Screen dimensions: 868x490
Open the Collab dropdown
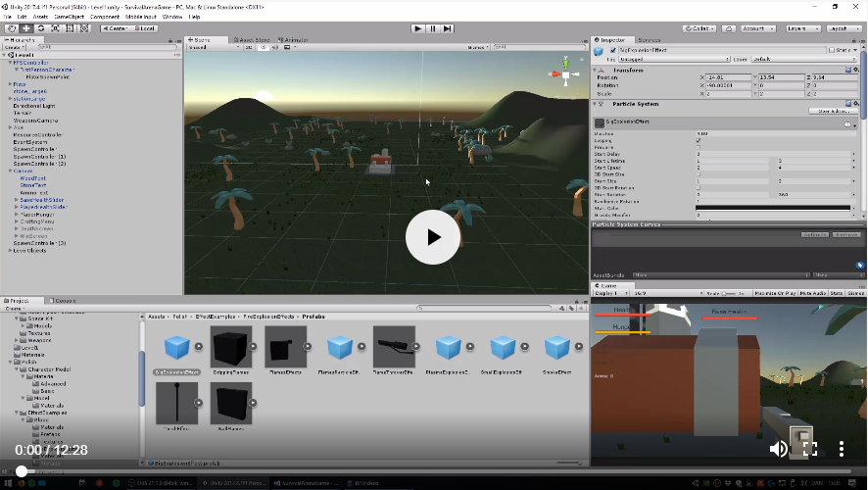click(699, 28)
